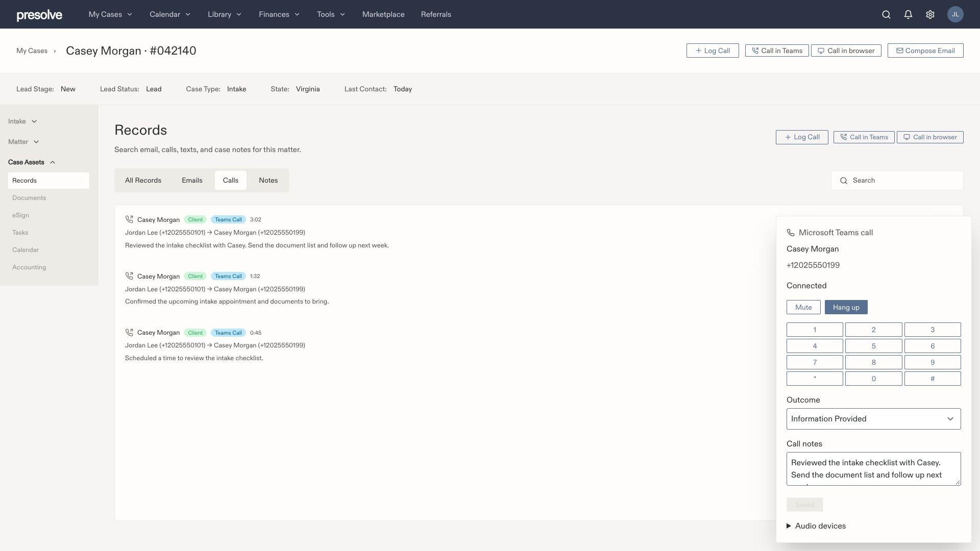The width and height of the screenshot is (980, 551).
Task: Open the Tools dropdown menu
Action: point(331,14)
